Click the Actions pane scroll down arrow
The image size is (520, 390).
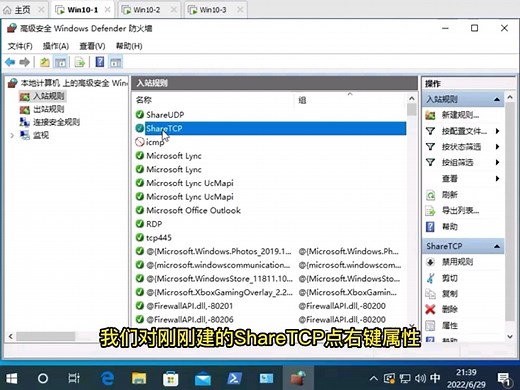pyautogui.click(x=510, y=336)
